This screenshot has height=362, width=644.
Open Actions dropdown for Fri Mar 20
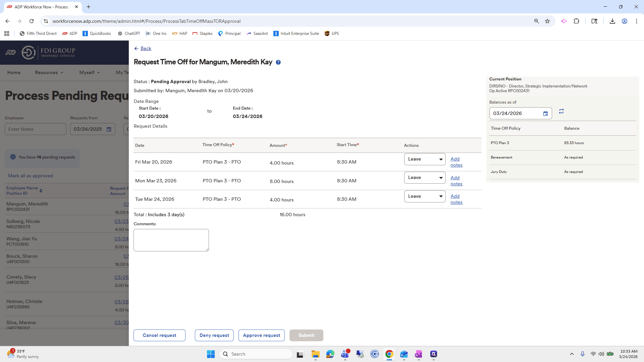(x=425, y=159)
